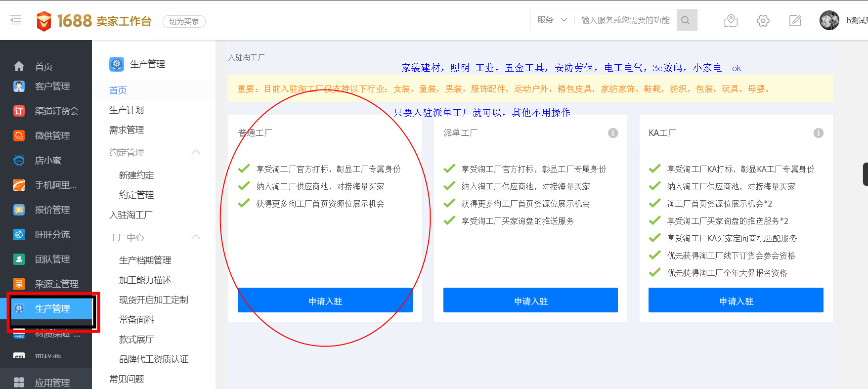
Task: Click the edit note icon in header
Action: [795, 21]
